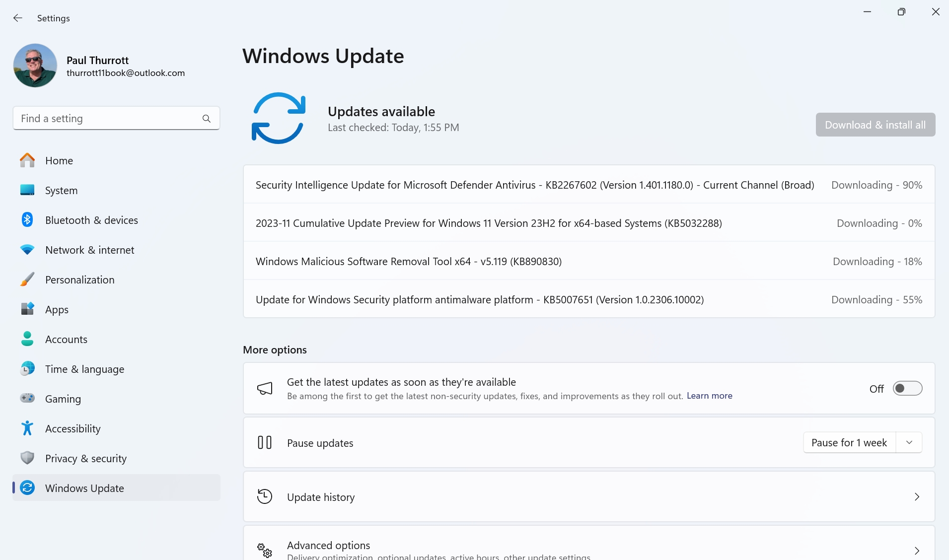Click the Paul Thurrott account name
This screenshot has width=949, height=560.
coord(97,60)
